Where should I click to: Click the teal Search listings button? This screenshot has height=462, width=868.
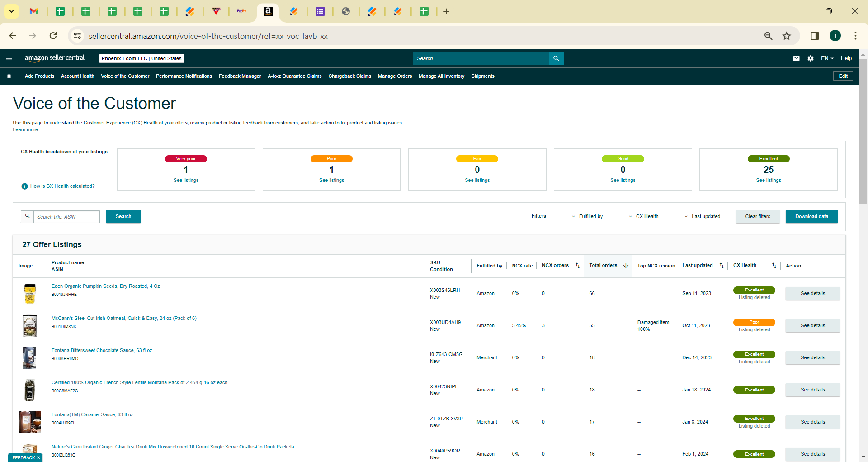click(123, 217)
